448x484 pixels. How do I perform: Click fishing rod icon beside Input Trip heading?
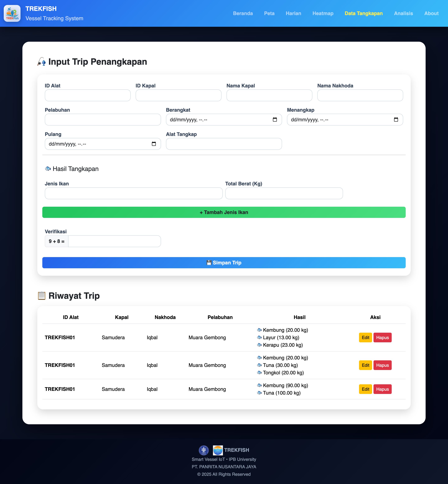42,62
